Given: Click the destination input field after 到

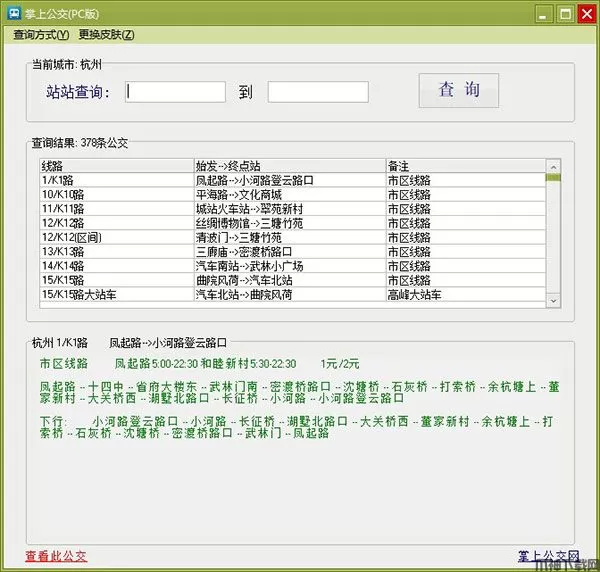Looking at the screenshot, I should (x=318, y=92).
